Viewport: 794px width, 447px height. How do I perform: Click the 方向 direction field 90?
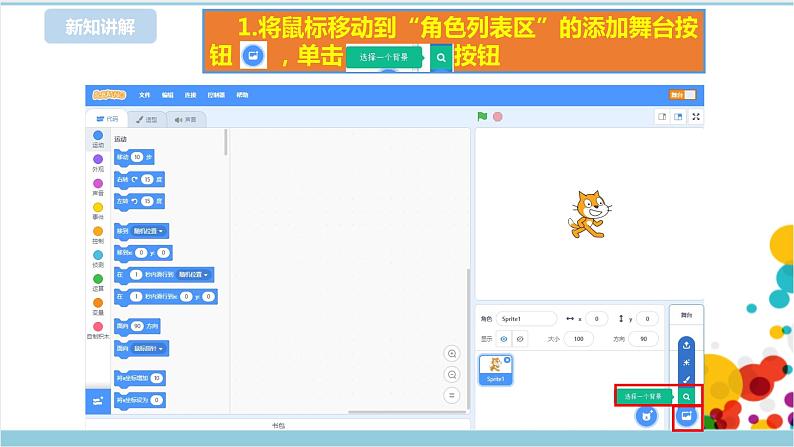click(x=644, y=339)
